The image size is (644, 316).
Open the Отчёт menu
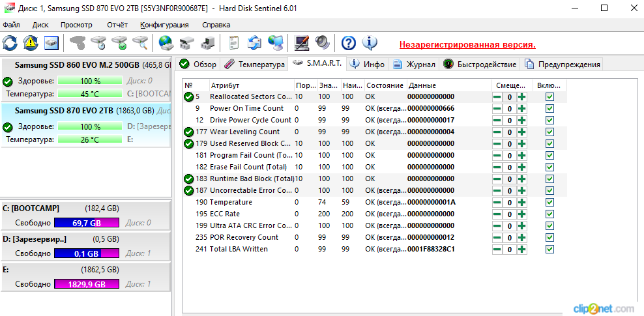click(x=117, y=25)
